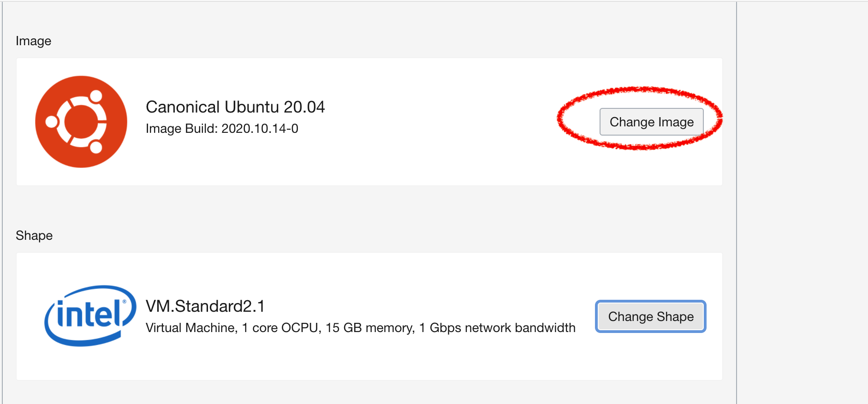The width and height of the screenshot is (868, 404).
Task: Click the words Virtual Machine in the shape description
Action: [x=190, y=328]
